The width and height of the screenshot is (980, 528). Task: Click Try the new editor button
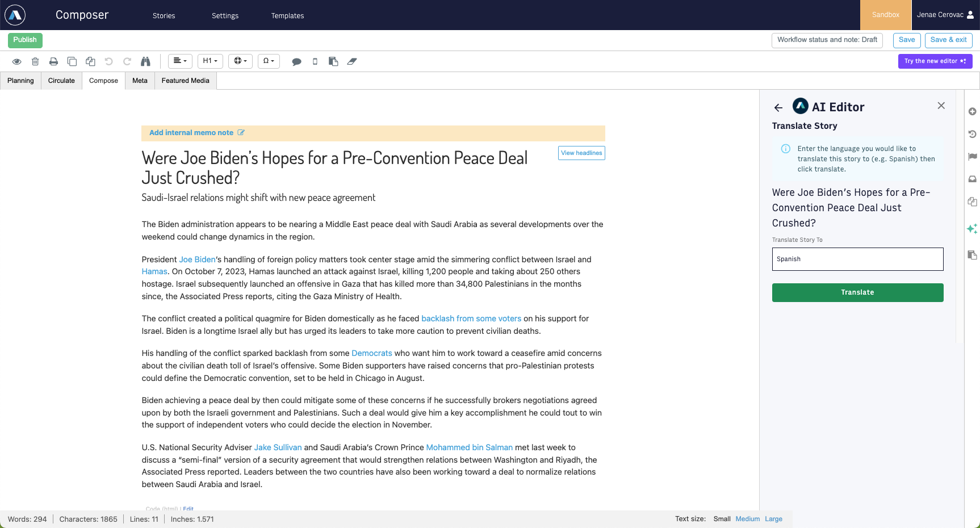point(935,61)
